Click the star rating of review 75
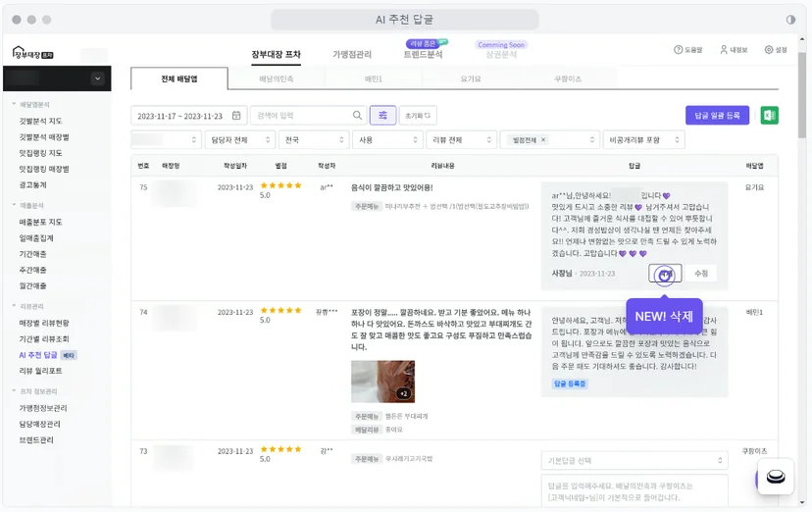 [280, 185]
